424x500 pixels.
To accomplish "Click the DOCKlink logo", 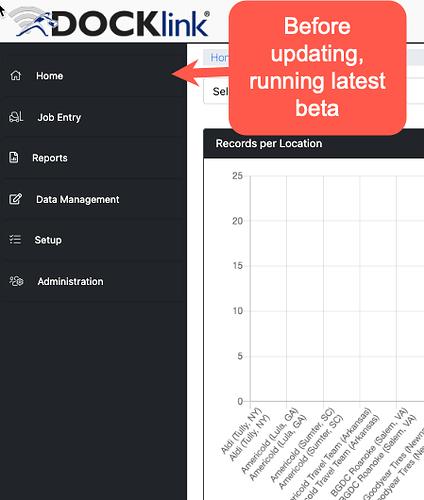I will 109,22.
